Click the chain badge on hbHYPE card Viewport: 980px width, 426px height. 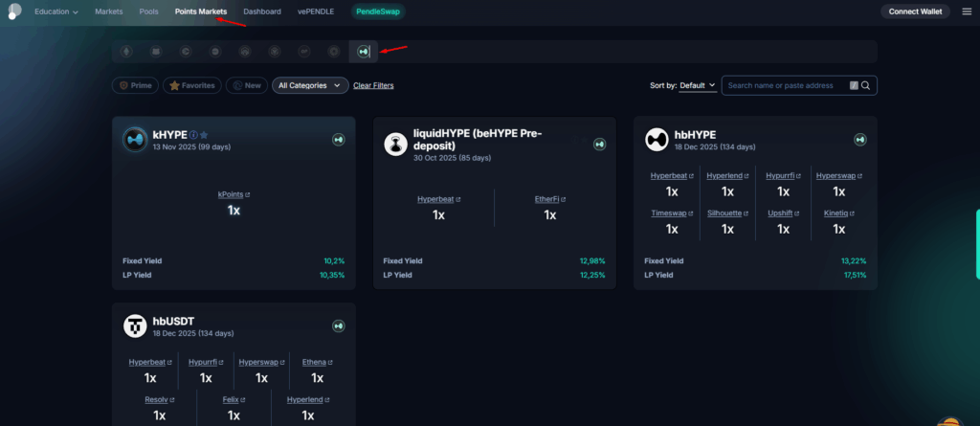(x=860, y=140)
